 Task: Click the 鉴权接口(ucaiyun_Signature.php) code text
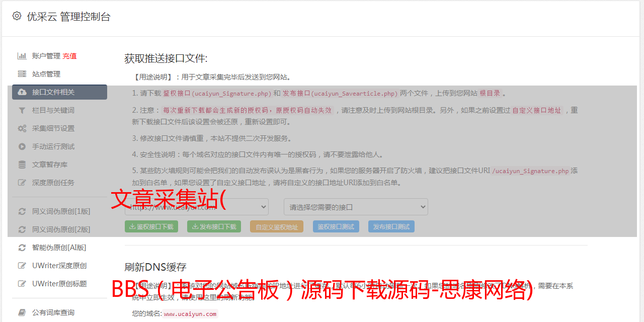click(x=217, y=93)
